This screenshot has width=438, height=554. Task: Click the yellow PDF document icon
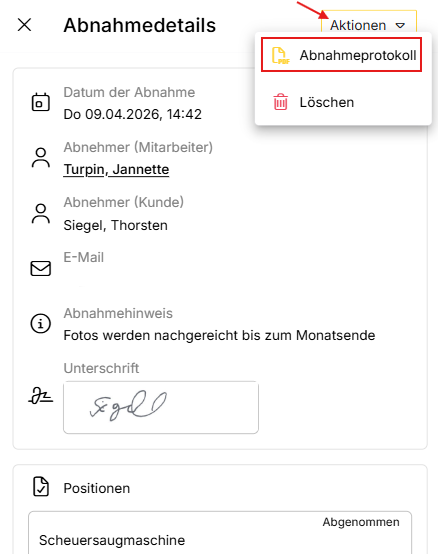[280, 55]
